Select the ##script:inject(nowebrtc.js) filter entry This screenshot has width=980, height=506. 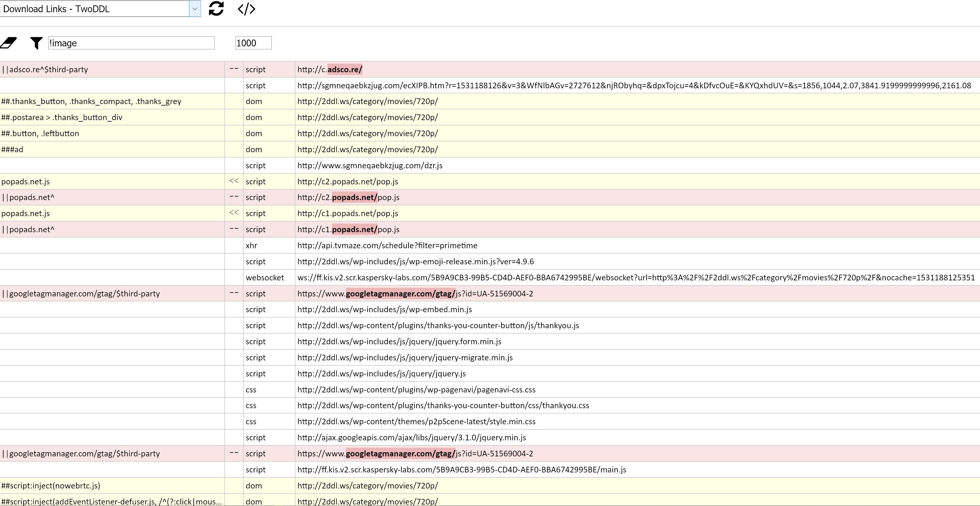[51, 485]
